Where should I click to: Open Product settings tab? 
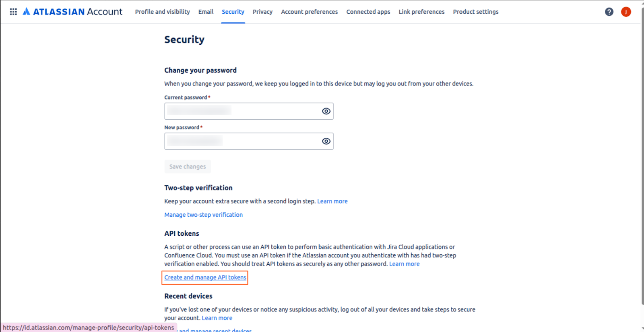(475, 12)
